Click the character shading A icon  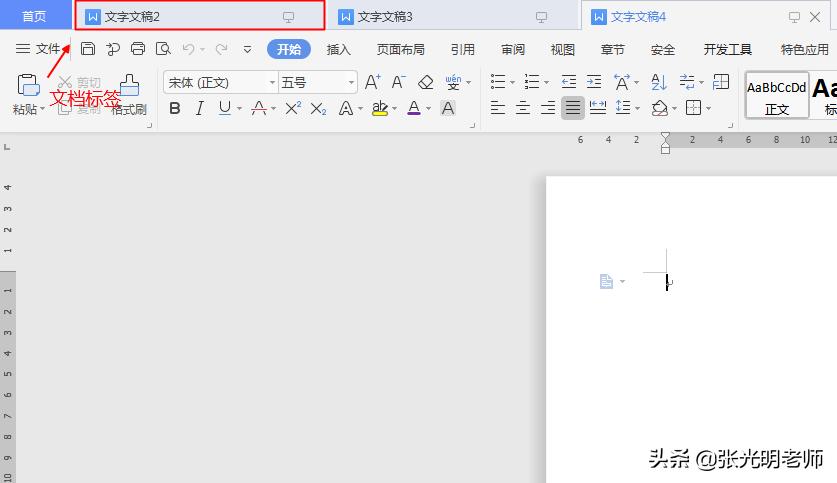click(448, 108)
